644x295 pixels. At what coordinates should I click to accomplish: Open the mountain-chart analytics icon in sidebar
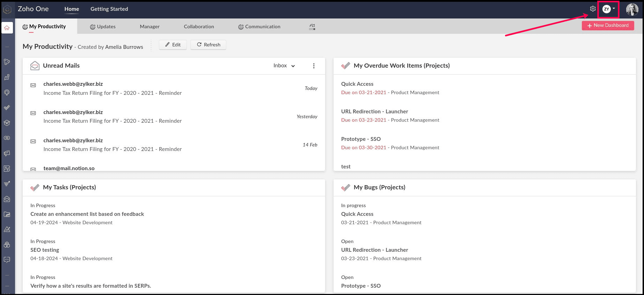pyautogui.click(x=7, y=229)
